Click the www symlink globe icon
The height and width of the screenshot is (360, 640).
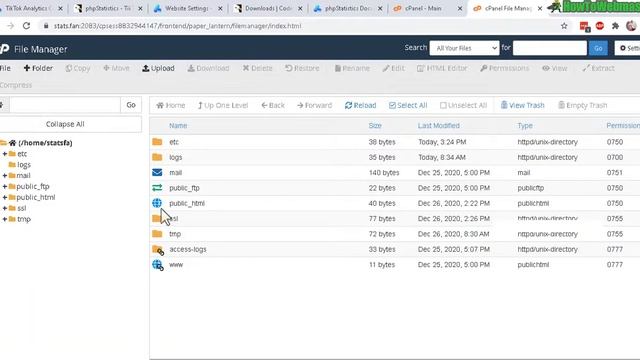(158, 265)
